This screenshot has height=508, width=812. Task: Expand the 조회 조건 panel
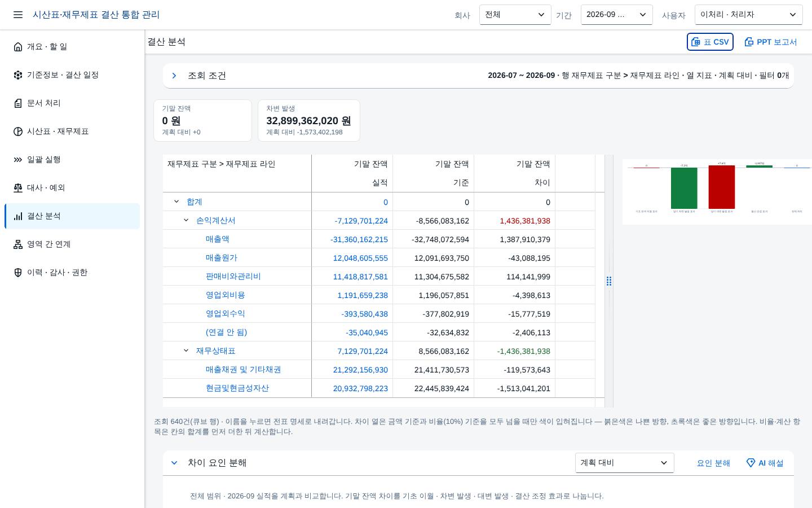(x=174, y=76)
